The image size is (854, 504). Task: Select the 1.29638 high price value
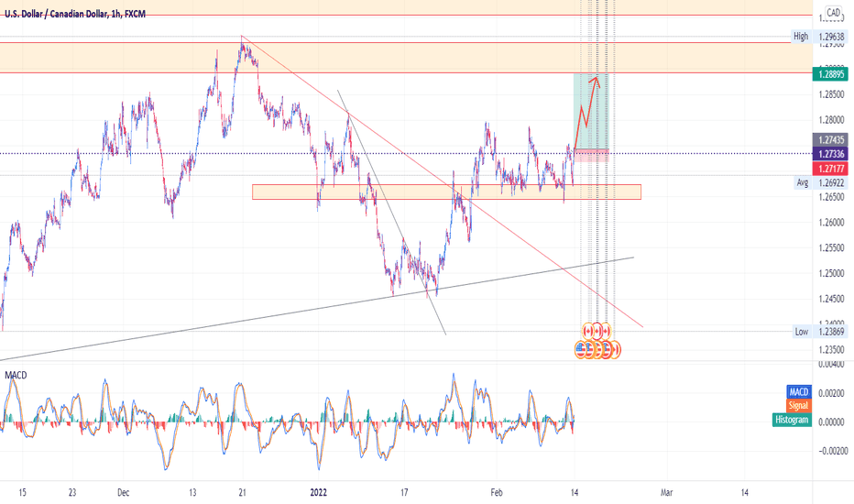coord(831,37)
